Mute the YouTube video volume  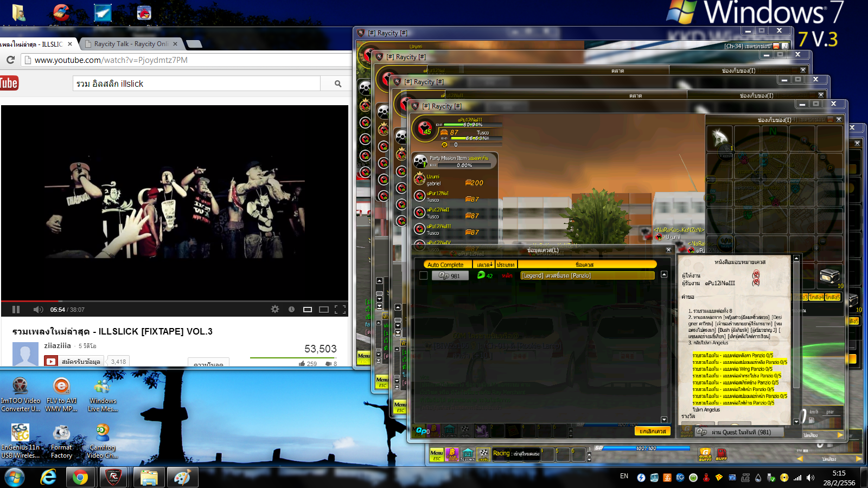38,310
